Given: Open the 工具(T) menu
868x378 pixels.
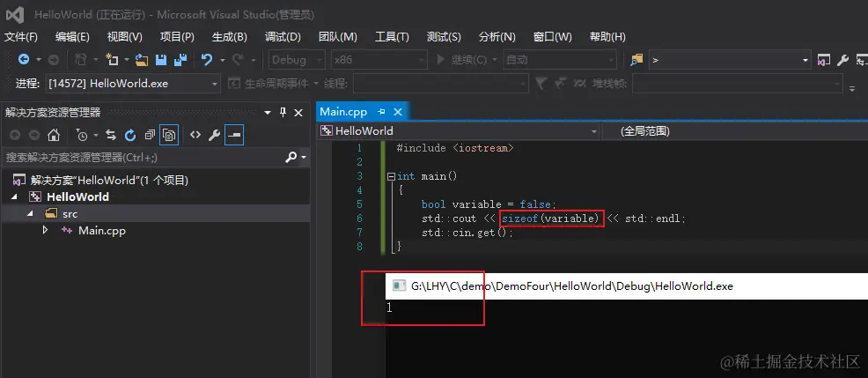Looking at the screenshot, I should (392, 37).
